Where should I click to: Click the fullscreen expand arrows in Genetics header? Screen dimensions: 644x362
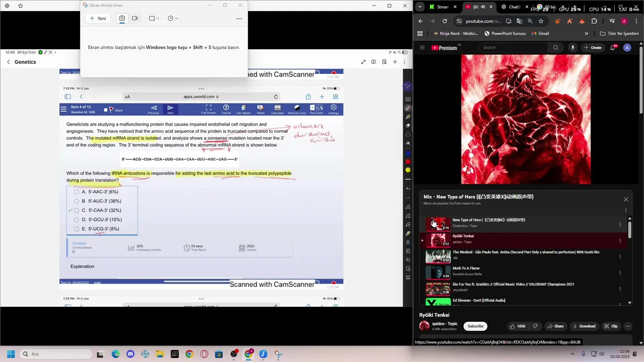click(363, 62)
